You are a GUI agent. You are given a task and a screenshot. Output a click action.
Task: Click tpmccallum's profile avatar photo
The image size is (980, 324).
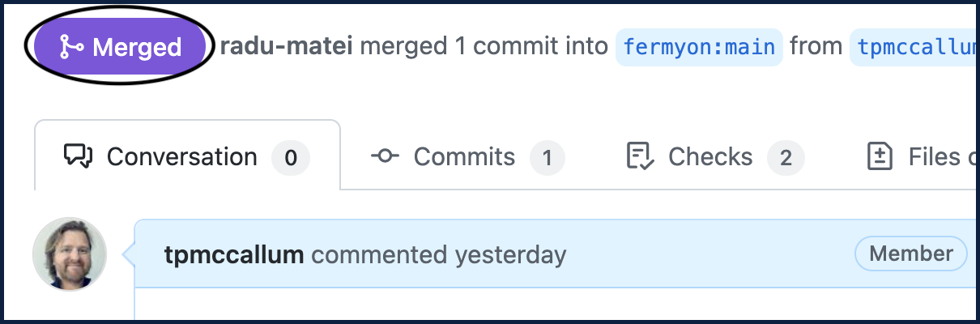point(70,254)
